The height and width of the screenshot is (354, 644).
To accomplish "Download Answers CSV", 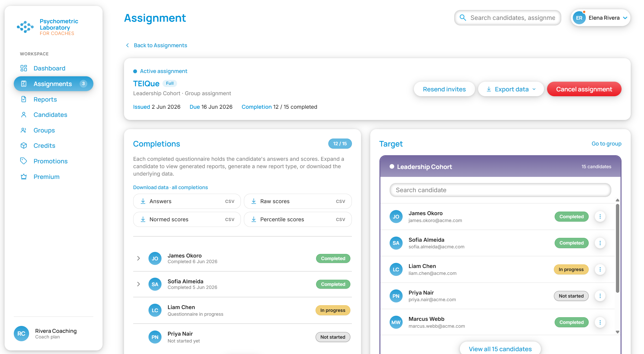I will pos(187,201).
